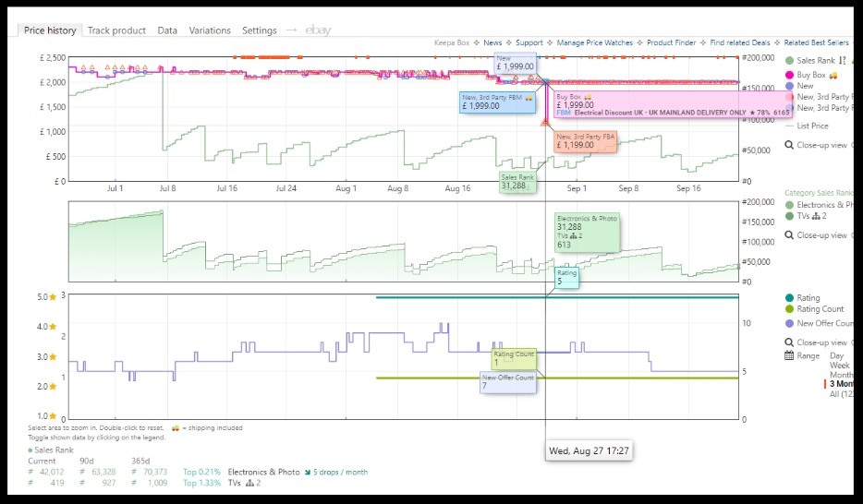863x504 pixels.
Task: Open the Settings tab
Action: (x=260, y=30)
